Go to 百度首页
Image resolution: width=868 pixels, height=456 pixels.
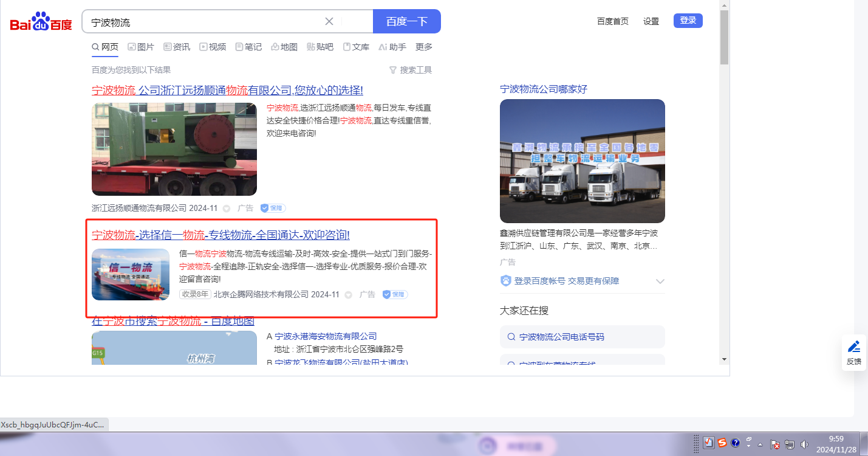pyautogui.click(x=613, y=21)
